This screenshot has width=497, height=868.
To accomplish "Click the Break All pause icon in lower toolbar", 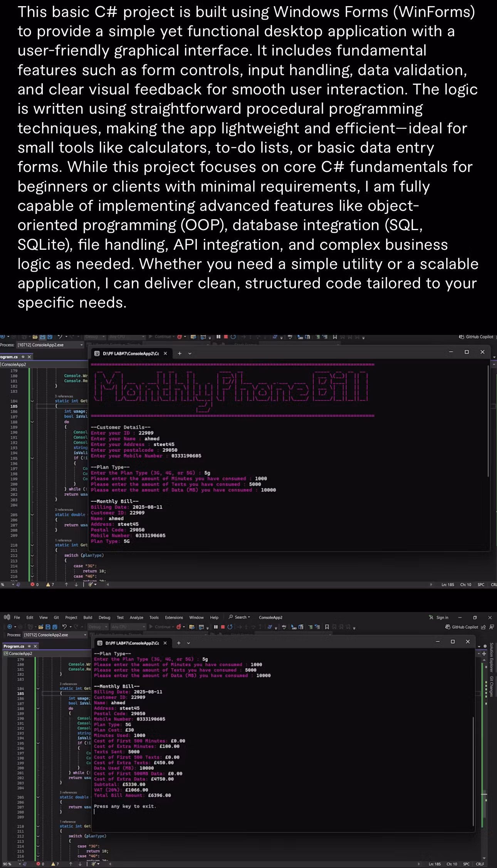I will [216, 627].
